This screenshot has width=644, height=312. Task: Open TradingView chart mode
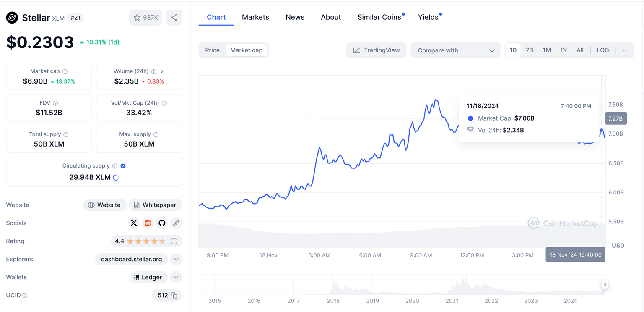(x=376, y=50)
